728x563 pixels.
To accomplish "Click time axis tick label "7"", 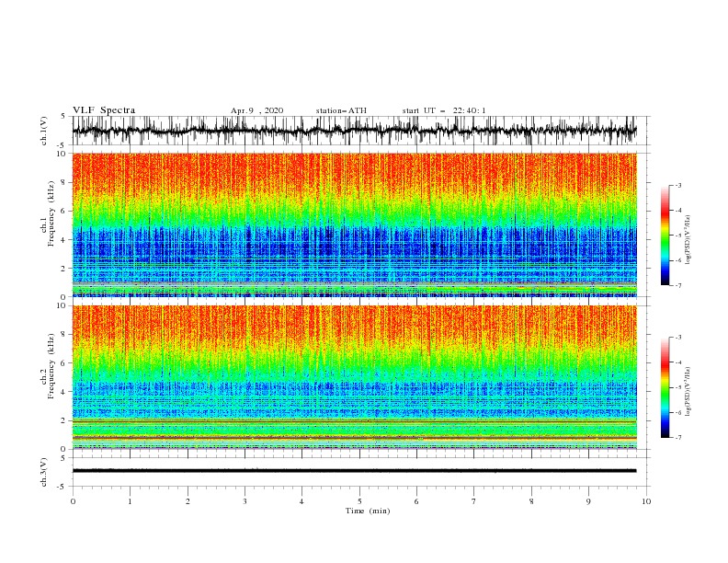I will (474, 501).
